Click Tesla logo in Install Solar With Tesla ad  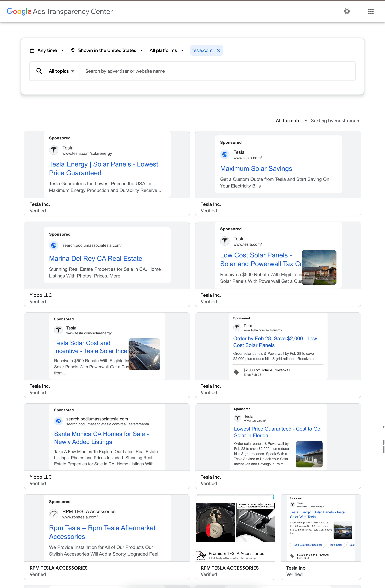point(292,504)
